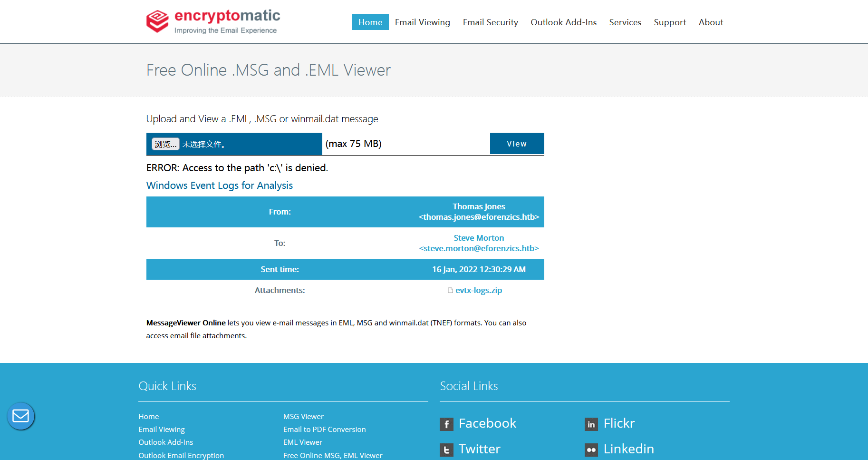868x460 pixels.
Task: Click the browse file chooser button
Action: 165,144
